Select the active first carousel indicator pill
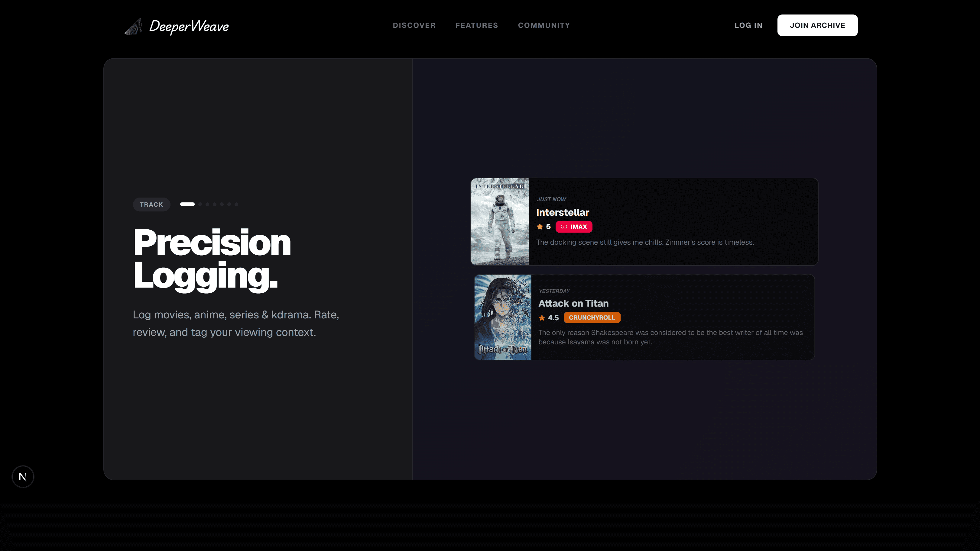 click(x=187, y=204)
